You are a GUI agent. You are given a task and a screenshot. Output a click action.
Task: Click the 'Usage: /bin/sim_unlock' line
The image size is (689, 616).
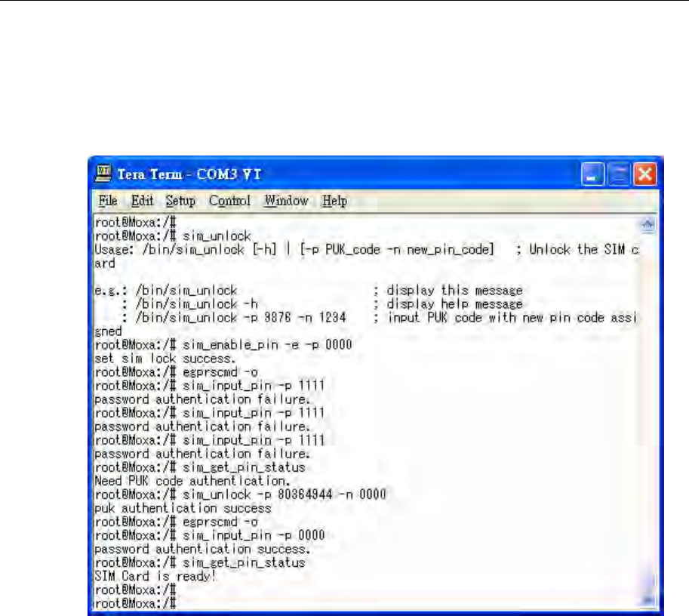tap(367, 250)
